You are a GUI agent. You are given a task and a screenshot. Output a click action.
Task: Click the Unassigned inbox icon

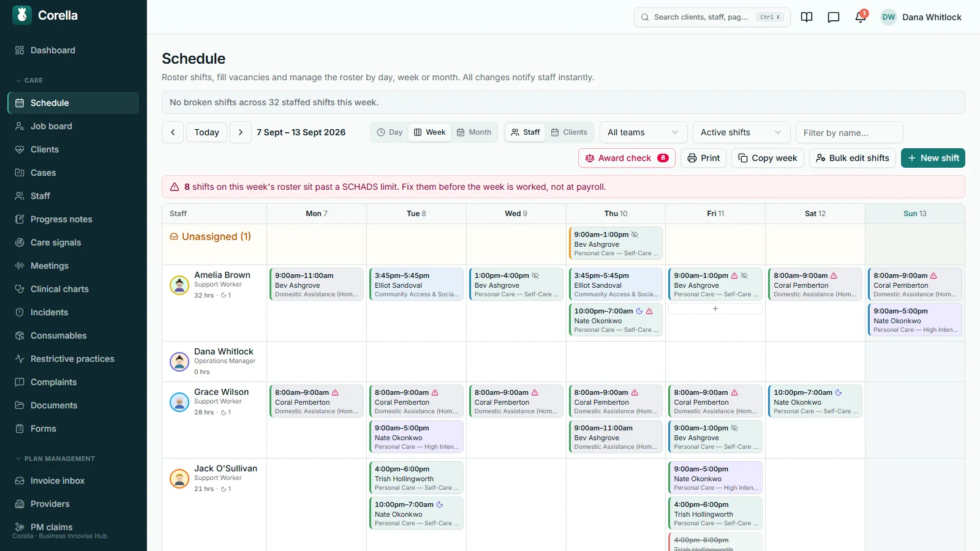[x=174, y=236]
